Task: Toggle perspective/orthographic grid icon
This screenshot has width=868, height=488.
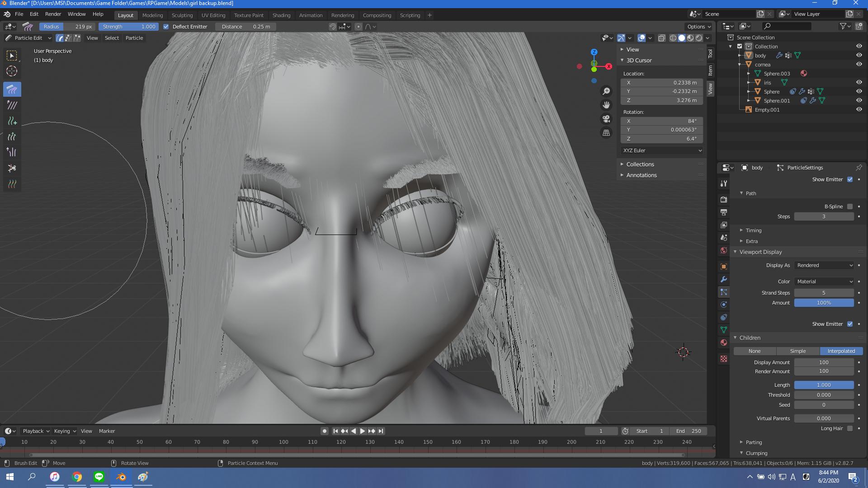Action: 606,133
